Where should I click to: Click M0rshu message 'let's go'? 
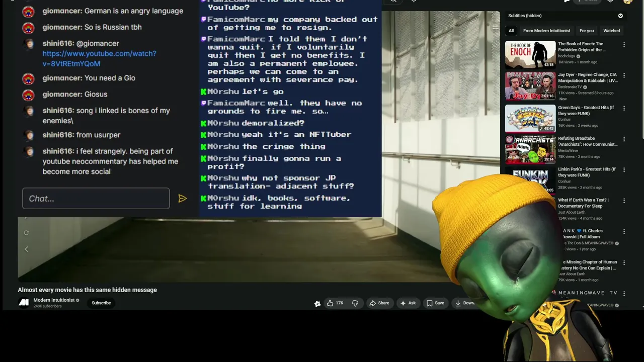coord(263,92)
